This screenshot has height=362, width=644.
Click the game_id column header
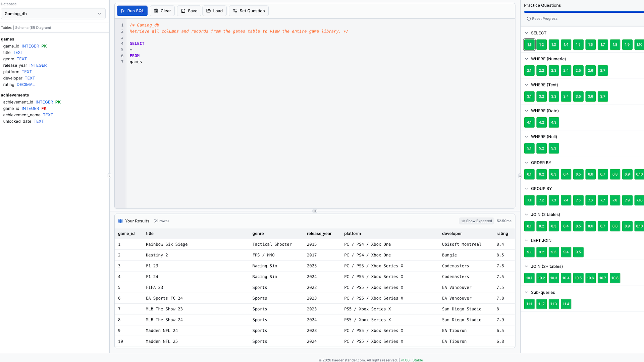(x=126, y=234)
